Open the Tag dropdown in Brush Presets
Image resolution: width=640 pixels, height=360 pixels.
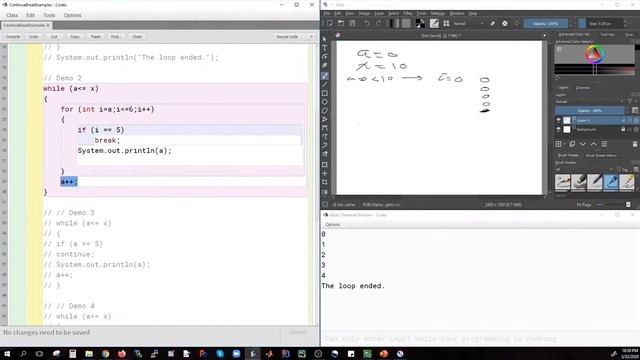pyautogui.click(x=624, y=169)
